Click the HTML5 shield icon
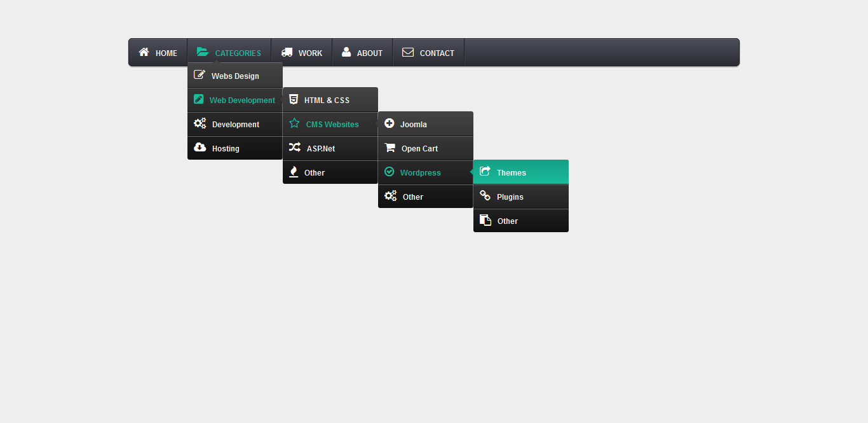The width and height of the screenshot is (868, 423). tap(294, 99)
